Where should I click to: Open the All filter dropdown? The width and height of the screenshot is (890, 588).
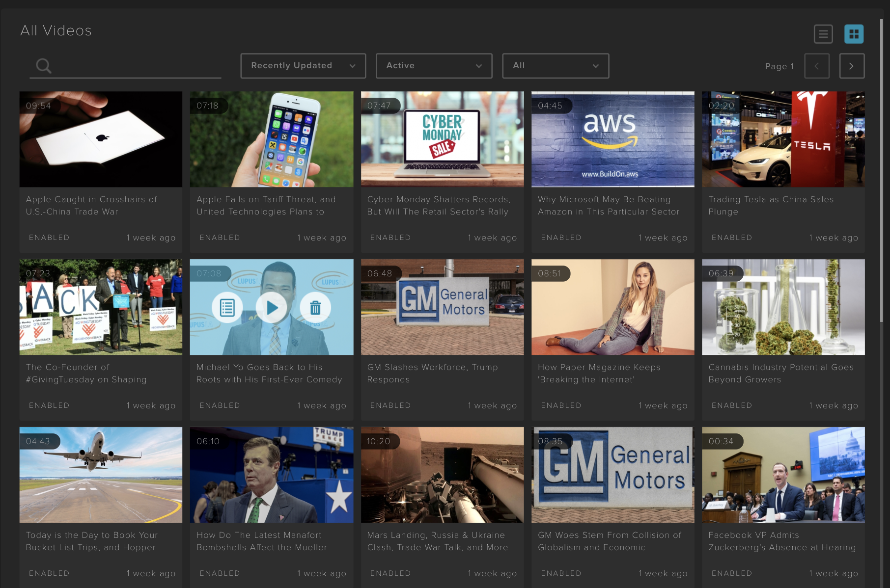(556, 66)
